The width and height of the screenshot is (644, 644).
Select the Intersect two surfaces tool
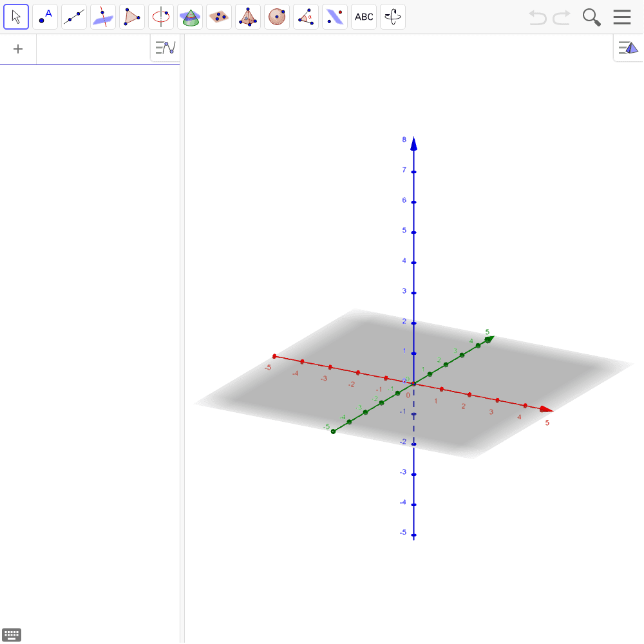coord(190,17)
